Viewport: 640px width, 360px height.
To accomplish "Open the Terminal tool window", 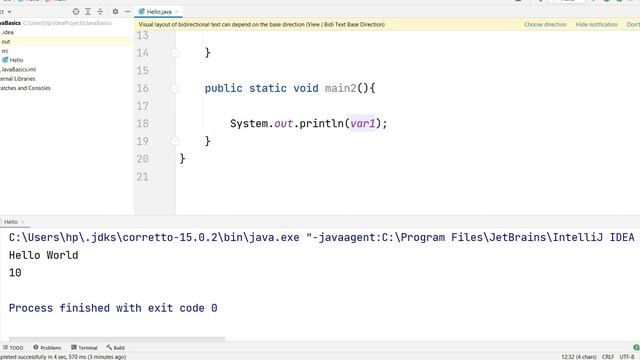I will click(x=84, y=348).
